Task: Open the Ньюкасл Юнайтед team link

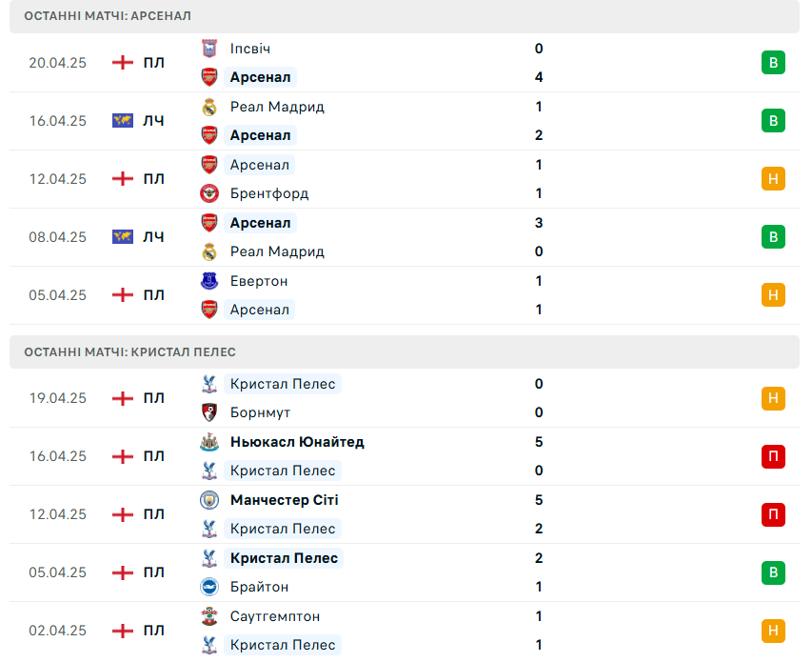Action: pos(297,442)
